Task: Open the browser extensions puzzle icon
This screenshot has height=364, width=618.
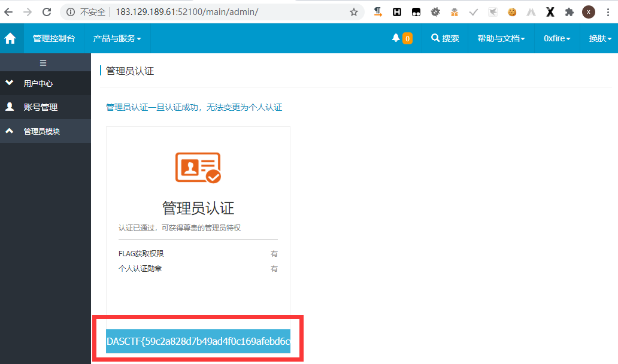Action: point(569,12)
